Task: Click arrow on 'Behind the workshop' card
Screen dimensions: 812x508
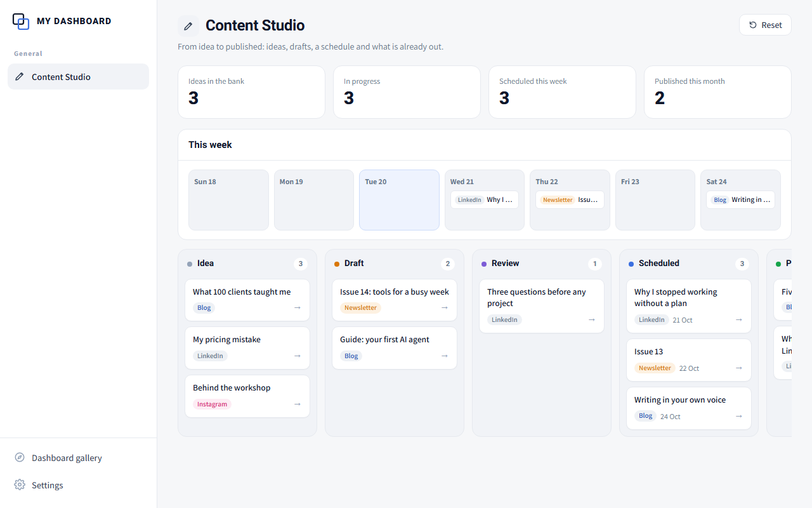Action: [x=298, y=404]
